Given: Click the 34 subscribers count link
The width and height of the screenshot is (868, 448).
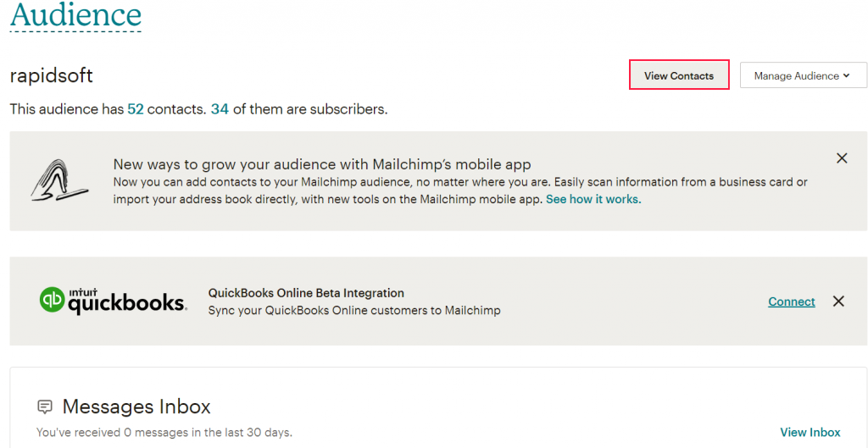Looking at the screenshot, I should pyautogui.click(x=220, y=109).
